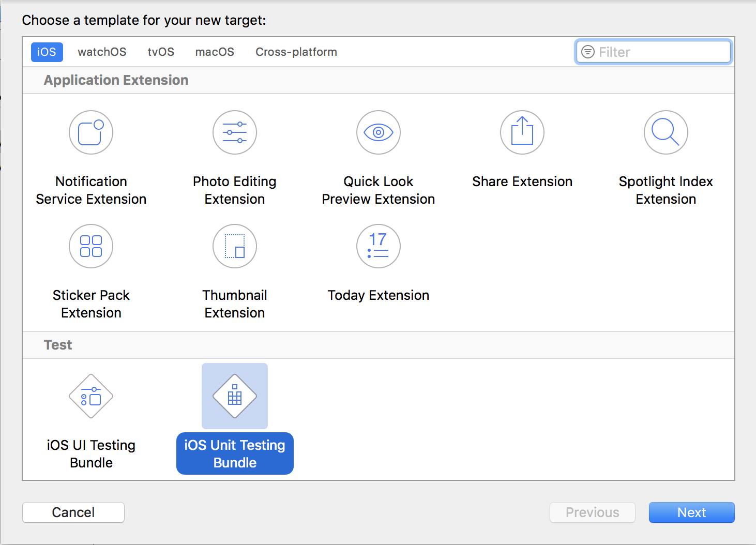
Task: Click the Thumbnail Extension label
Action: click(x=235, y=304)
